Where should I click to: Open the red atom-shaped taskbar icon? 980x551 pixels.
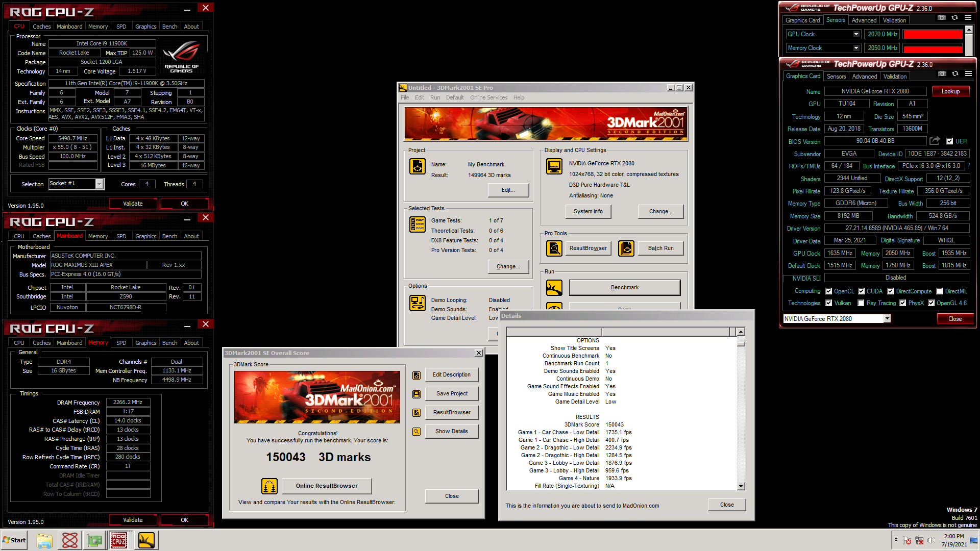pos(70,540)
